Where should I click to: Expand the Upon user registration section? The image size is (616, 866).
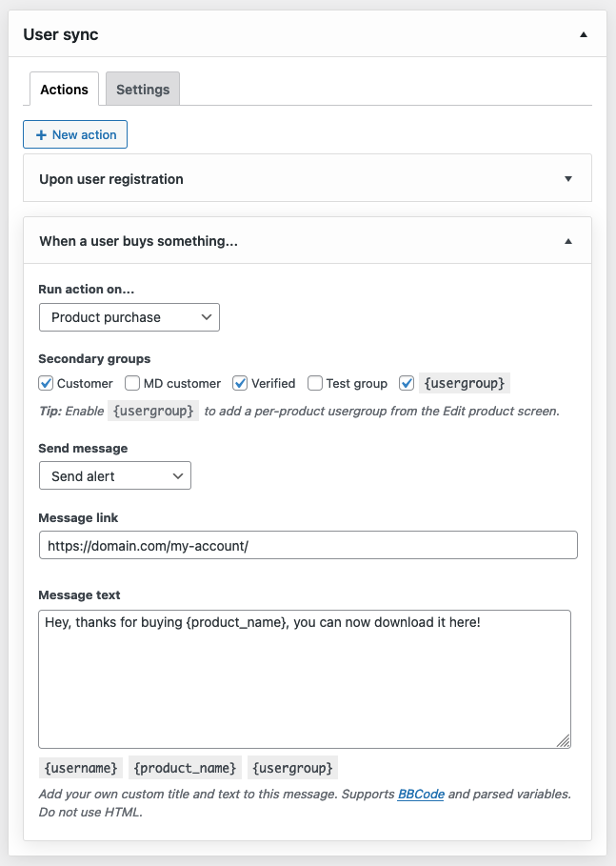click(x=567, y=179)
